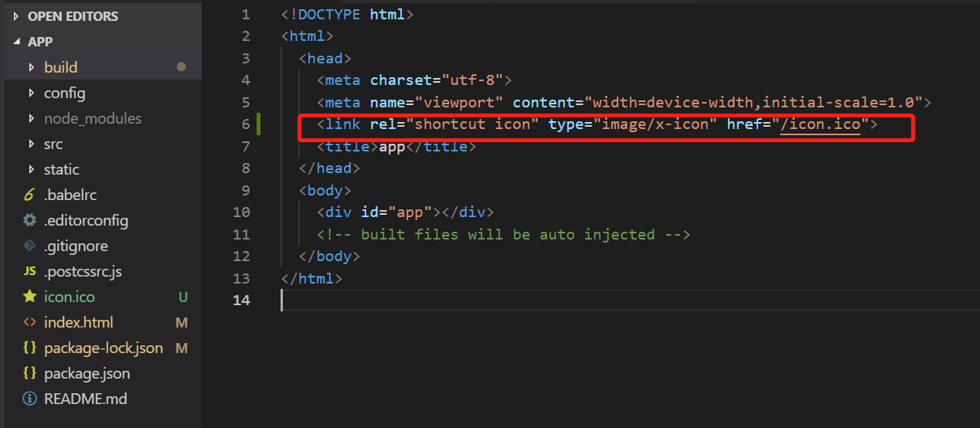Expand the config folder chevron

31,93
